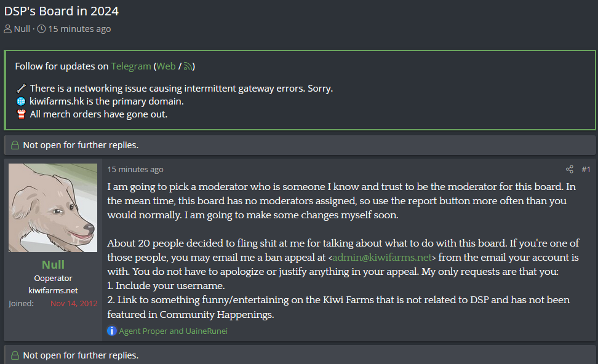Click the bottom lock icon below the post
This screenshot has width=598, height=364.
coord(15,355)
